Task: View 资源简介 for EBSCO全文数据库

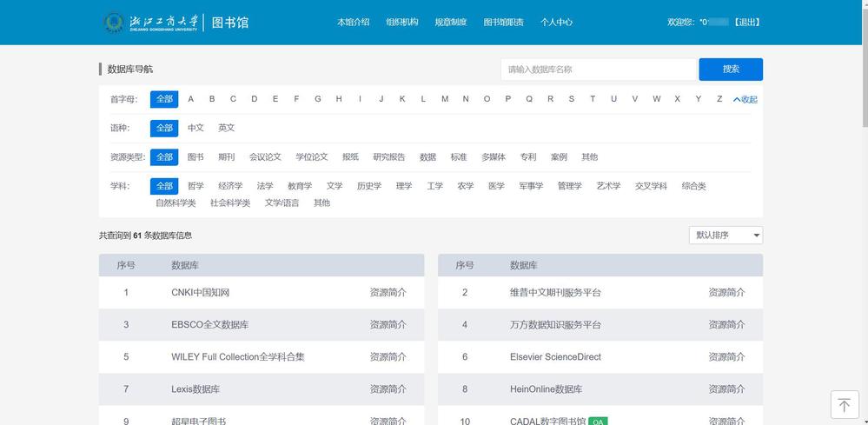Action: tap(388, 325)
